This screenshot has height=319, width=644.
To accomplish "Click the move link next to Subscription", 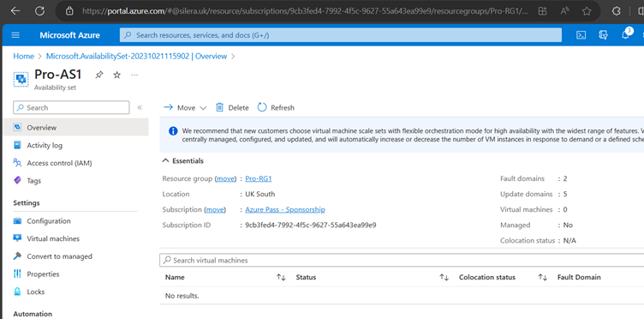I will 215,209.
